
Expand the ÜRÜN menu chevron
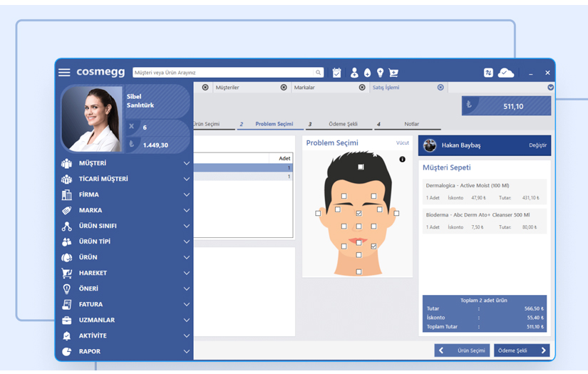click(x=186, y=257)
